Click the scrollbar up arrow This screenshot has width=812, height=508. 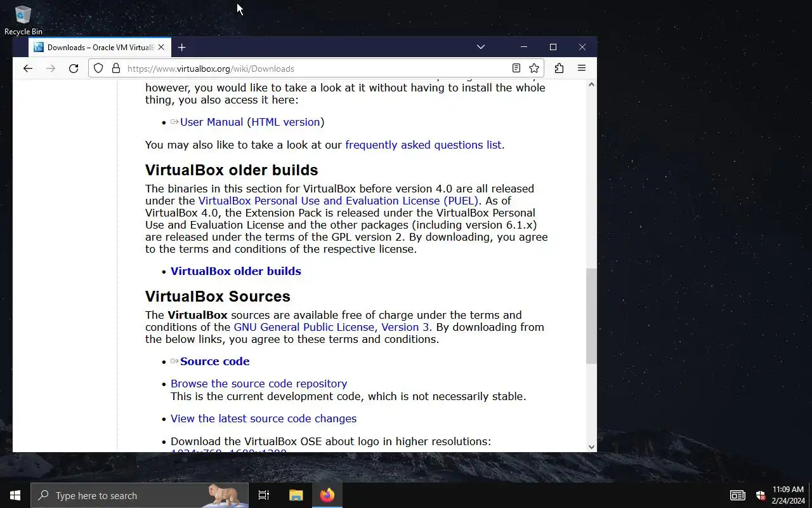591,84
